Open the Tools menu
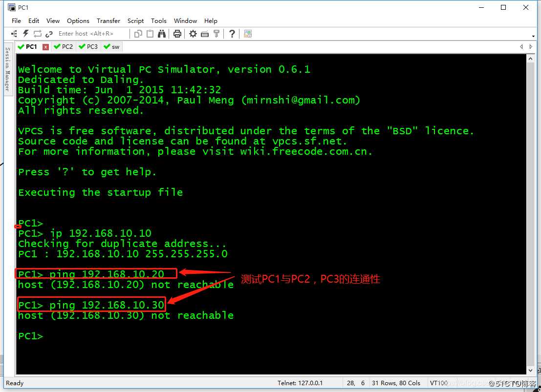The image size is (541, 392). tap(159, 21)
